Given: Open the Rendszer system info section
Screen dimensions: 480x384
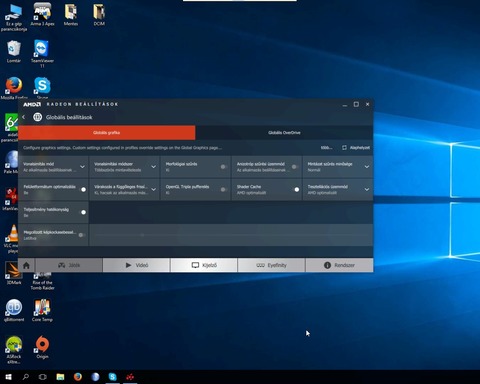Looking at the screenshot, I should (339, 265).
